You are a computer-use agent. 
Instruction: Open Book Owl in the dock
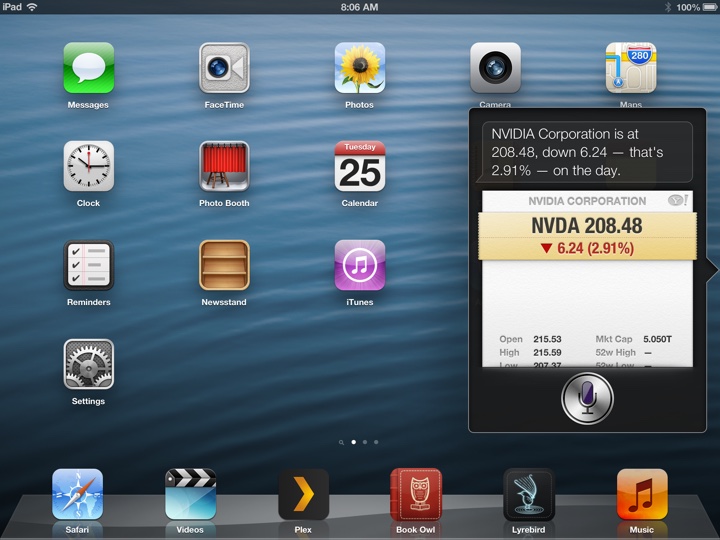(x=416, y=494)
